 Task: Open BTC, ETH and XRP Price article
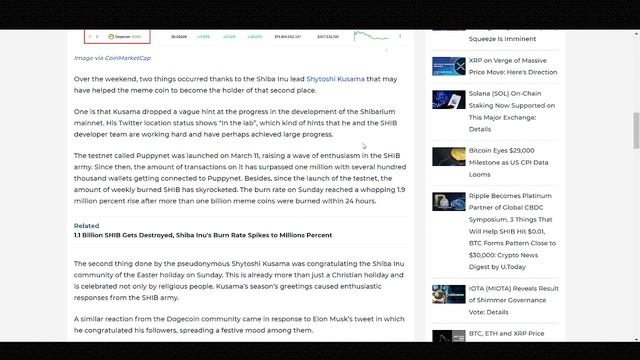506,333
